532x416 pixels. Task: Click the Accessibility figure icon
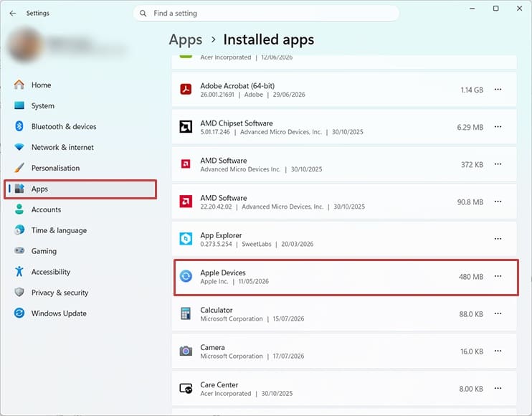tap(19, 271)
